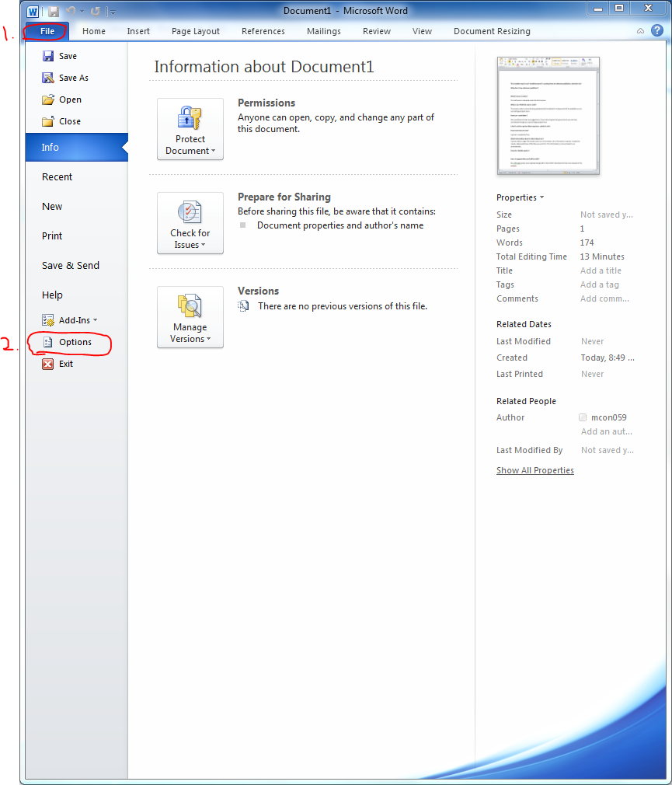The width and height of the screenshot is (672, 785).
Task: Expand the Check for Issues dropdown arrow
Action: pyautogui.click(x=203, y=245)
